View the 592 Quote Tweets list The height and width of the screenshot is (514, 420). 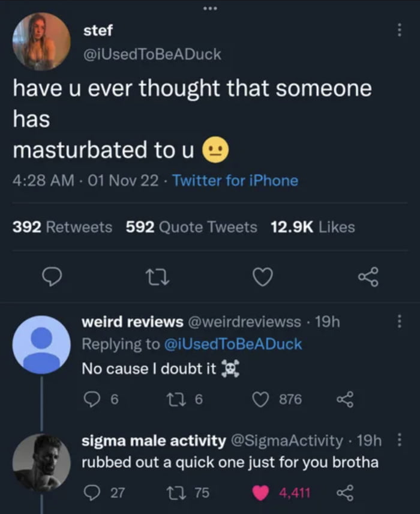point(191,227)
